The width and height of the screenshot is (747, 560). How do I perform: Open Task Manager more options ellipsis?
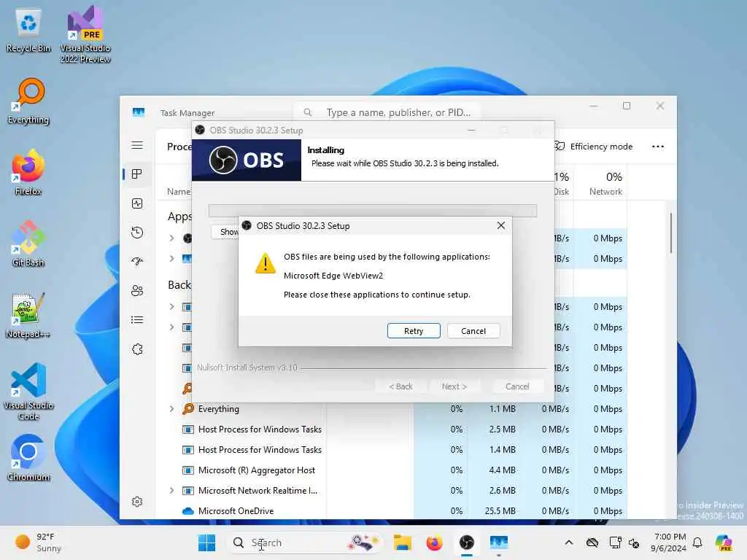[658, 147]
